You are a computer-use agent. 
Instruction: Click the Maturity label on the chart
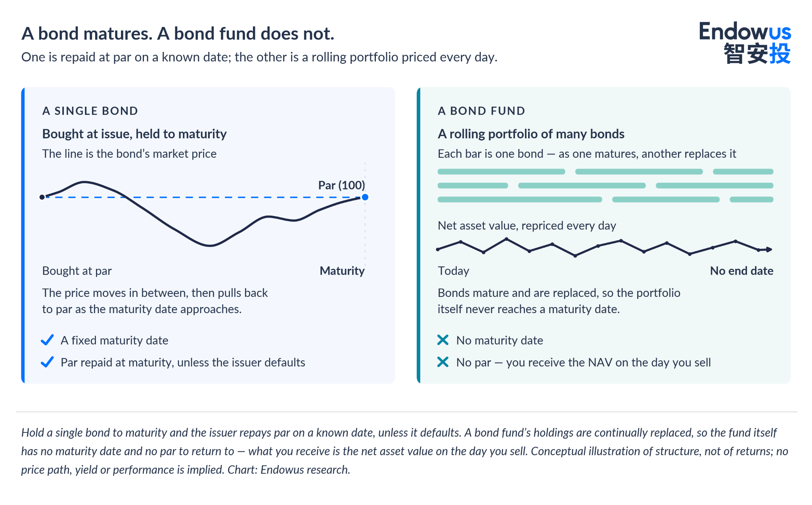(342, 271)
